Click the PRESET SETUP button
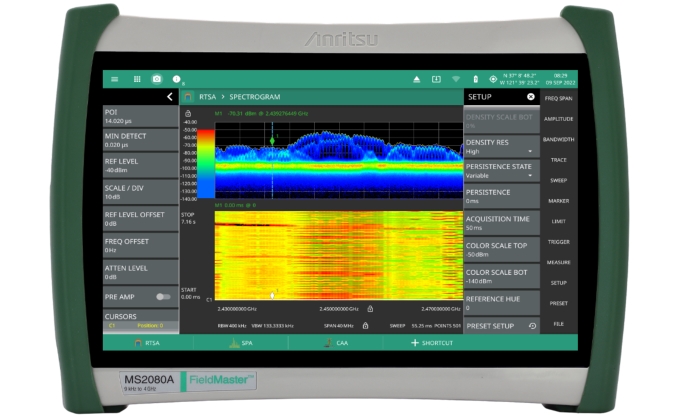Viewport: 683px width, 415px height. 501,326
